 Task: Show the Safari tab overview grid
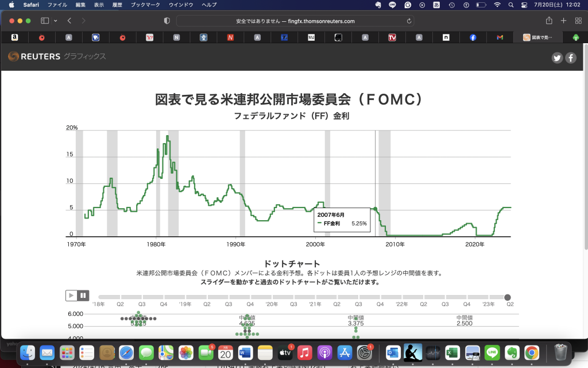pos(577,21)
